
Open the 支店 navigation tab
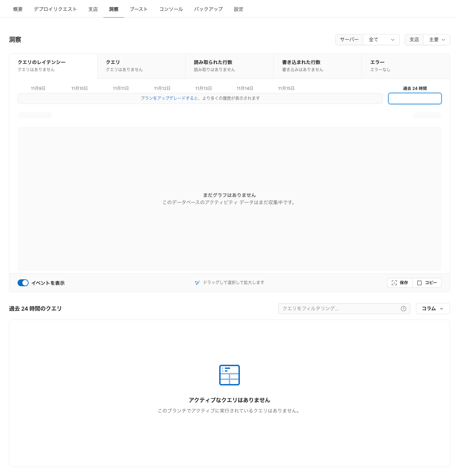pos(93,9)
